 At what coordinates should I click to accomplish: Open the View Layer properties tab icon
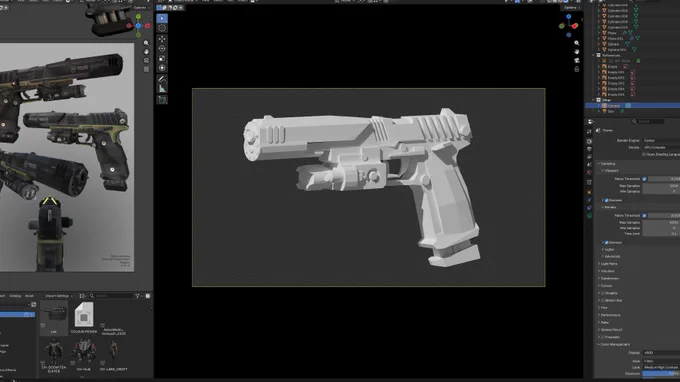point(589,157)
